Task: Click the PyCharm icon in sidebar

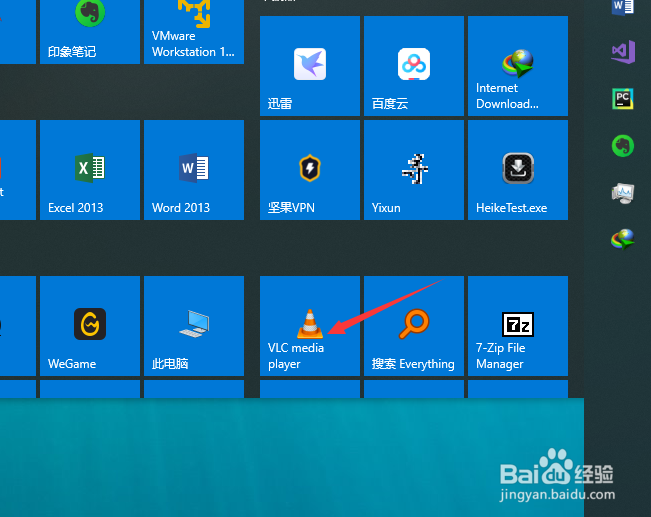Action: point(623,99)
